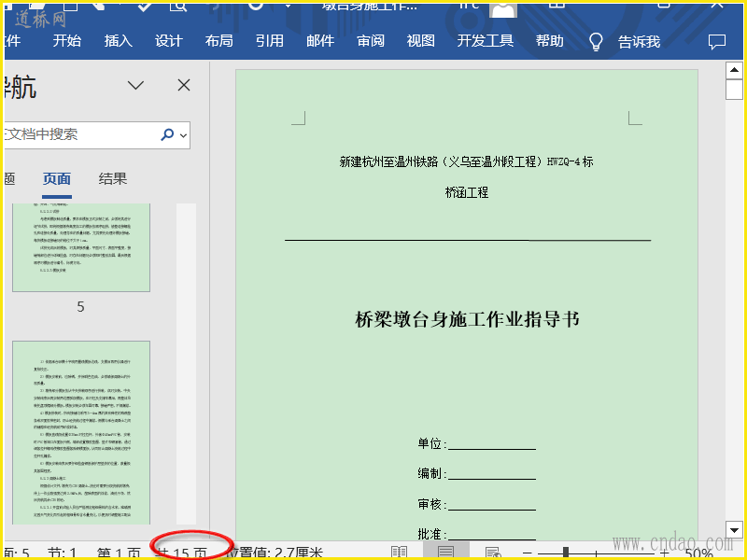Click the document scrollbar down arrow

pos(734,529)
